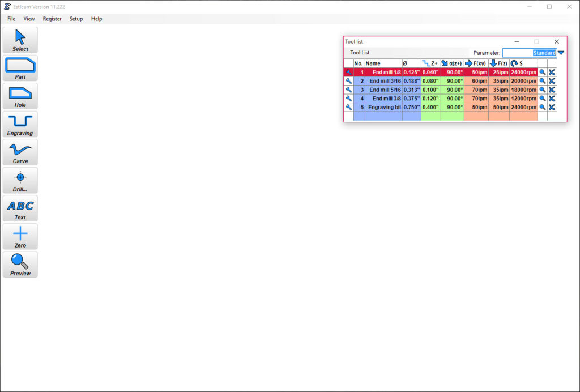Select the Engraving bit name cell
Viewport: 580px width, 392px height.
pyautogui.click(x=383, y=107)
